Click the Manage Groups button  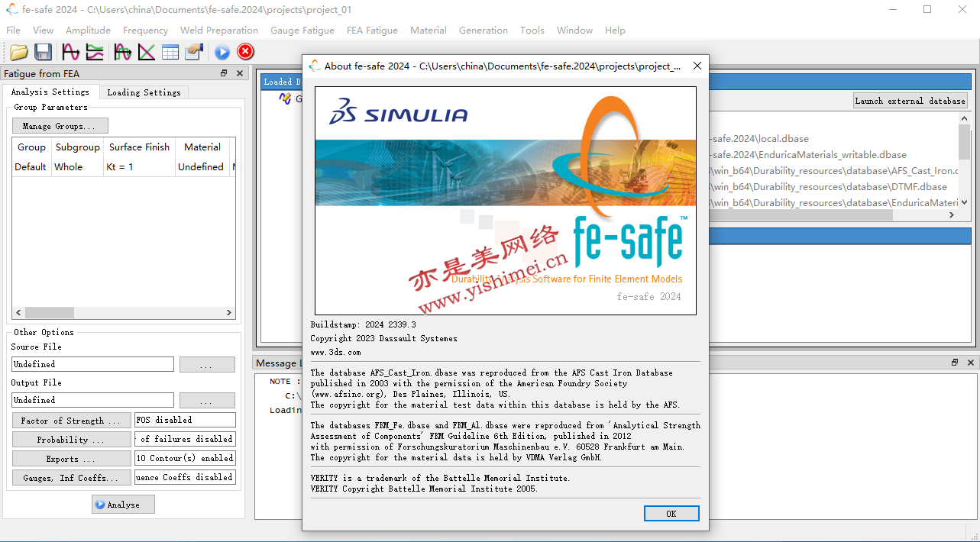60,126
